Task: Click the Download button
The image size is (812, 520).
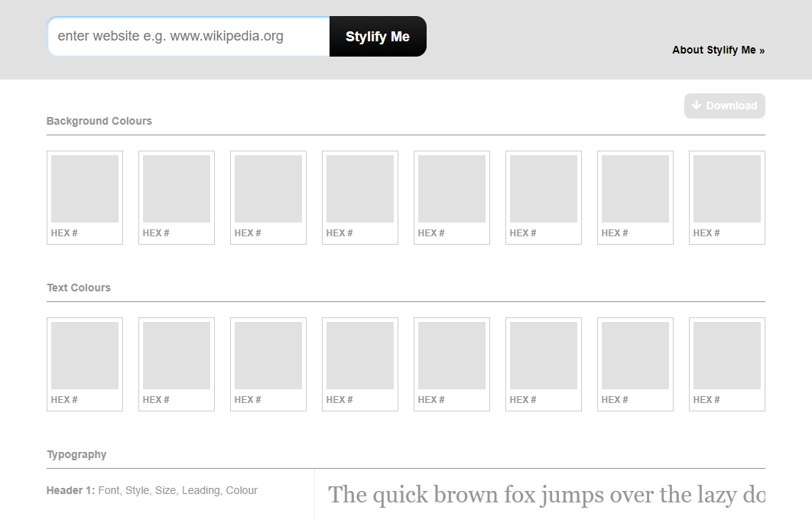Action: [x=724, y=106]
